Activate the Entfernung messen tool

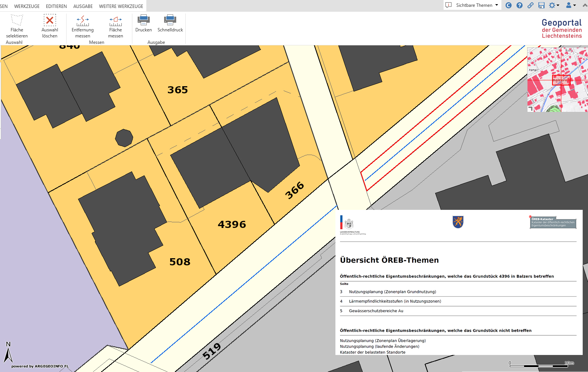coord(82,26)
